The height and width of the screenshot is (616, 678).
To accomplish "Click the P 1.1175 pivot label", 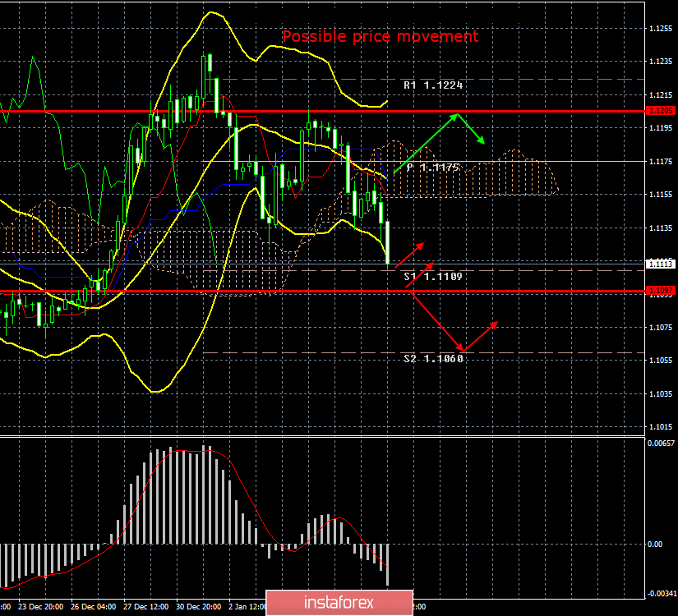I will (432, 167).
